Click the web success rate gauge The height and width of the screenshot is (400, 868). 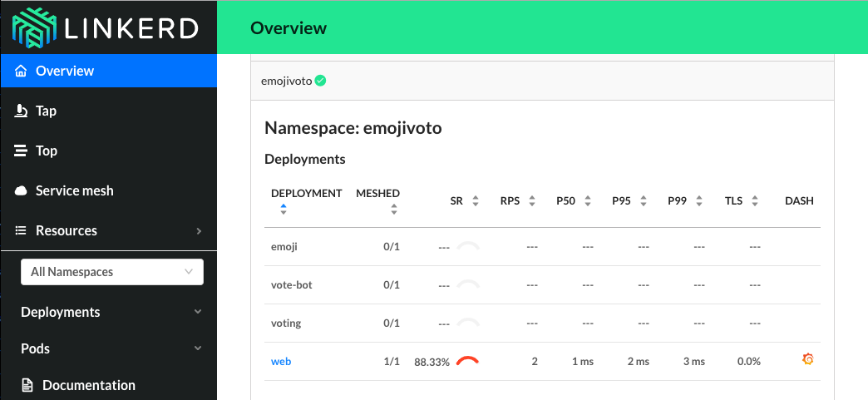(x=468, y=361)
